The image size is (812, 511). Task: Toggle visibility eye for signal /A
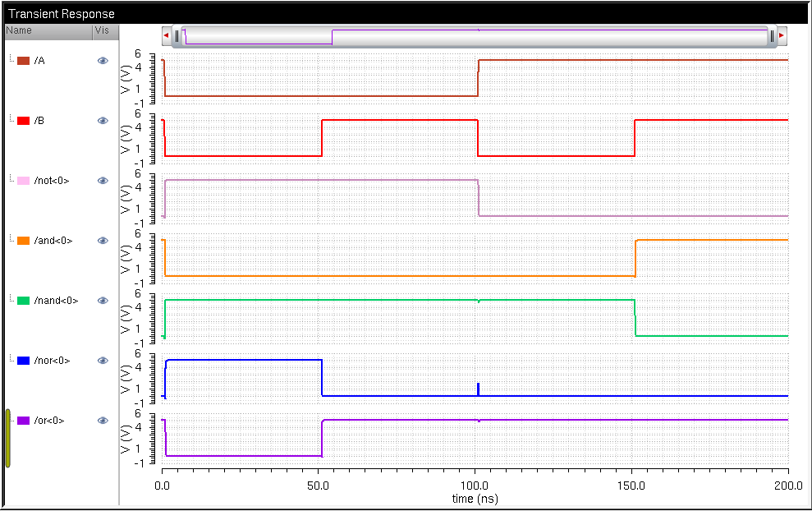click(x=103, y=61)
